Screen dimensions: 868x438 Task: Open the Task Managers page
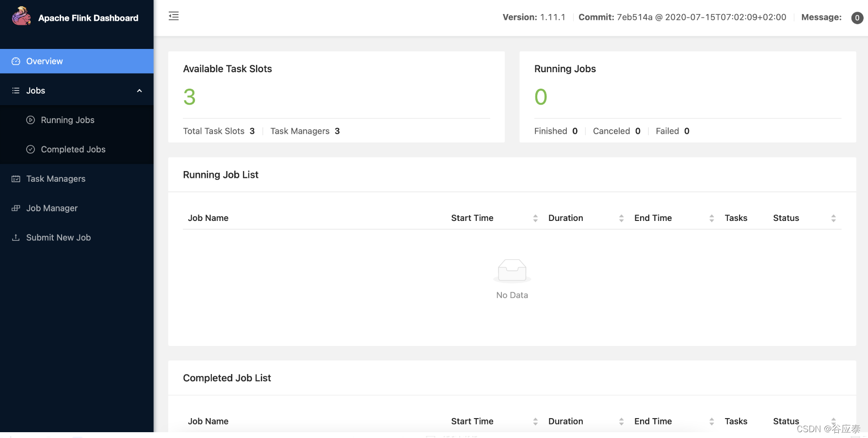pyautogui.click(x=56, y=179)
